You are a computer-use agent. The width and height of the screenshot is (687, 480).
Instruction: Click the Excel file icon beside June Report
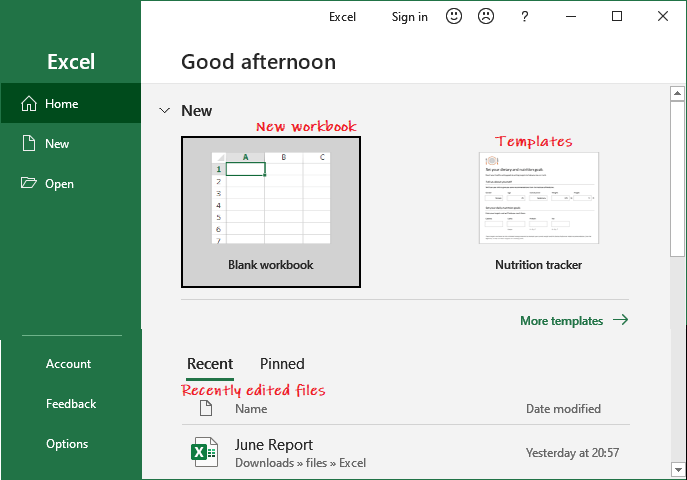pos(204,452)
